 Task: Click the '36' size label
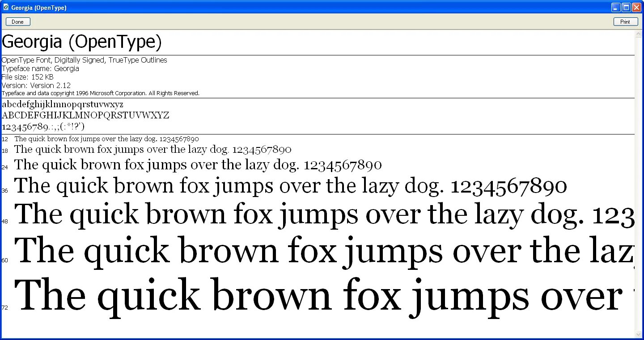(x=5, y=191)
